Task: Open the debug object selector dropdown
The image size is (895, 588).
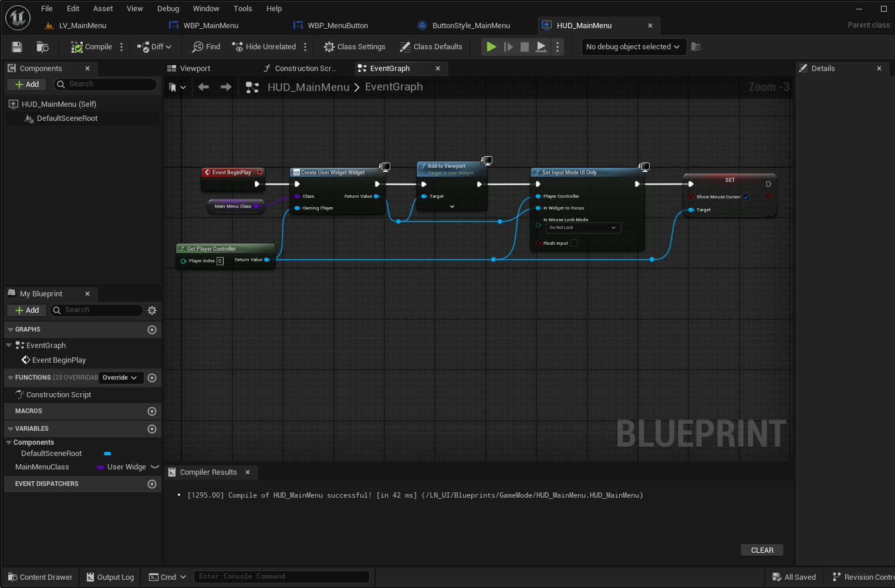Action: click(x=633, y=47)
